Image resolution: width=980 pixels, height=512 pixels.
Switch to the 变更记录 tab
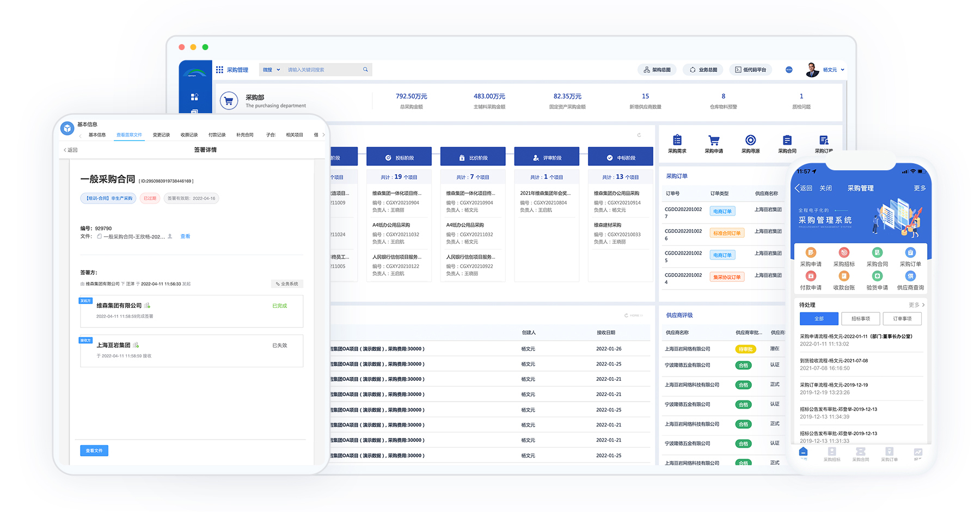pyautogui.click(x=161, y=135)
